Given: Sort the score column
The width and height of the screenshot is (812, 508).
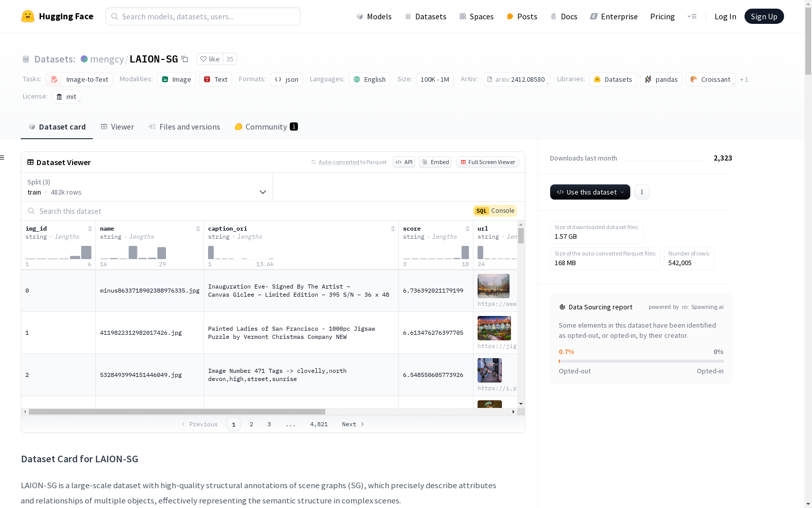Looking at the screenshot, I should pos(467,229).
